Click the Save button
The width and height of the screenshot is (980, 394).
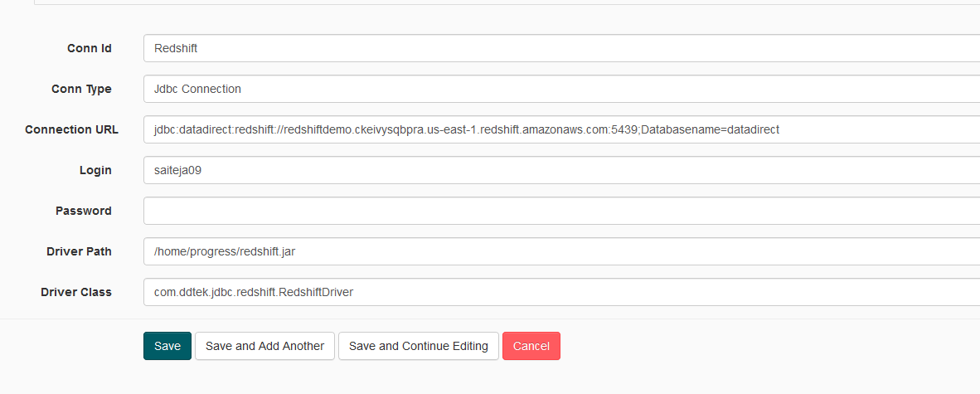pos(167,346)
